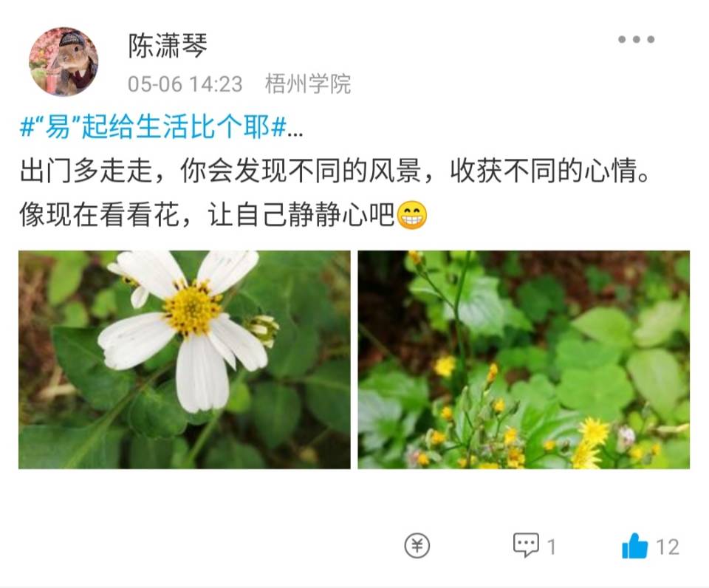Open the post text starting 出门多走走
The image size is (709, 588).
point(335,171)
